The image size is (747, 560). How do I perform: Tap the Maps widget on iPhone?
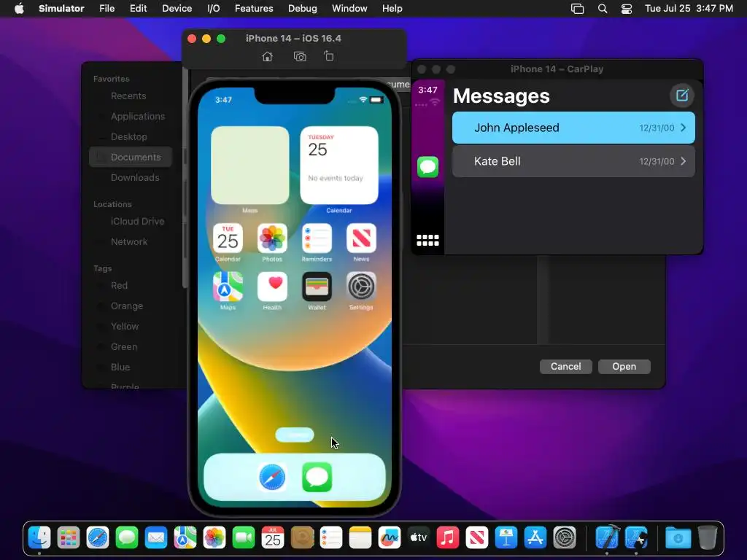click(250, 166)
